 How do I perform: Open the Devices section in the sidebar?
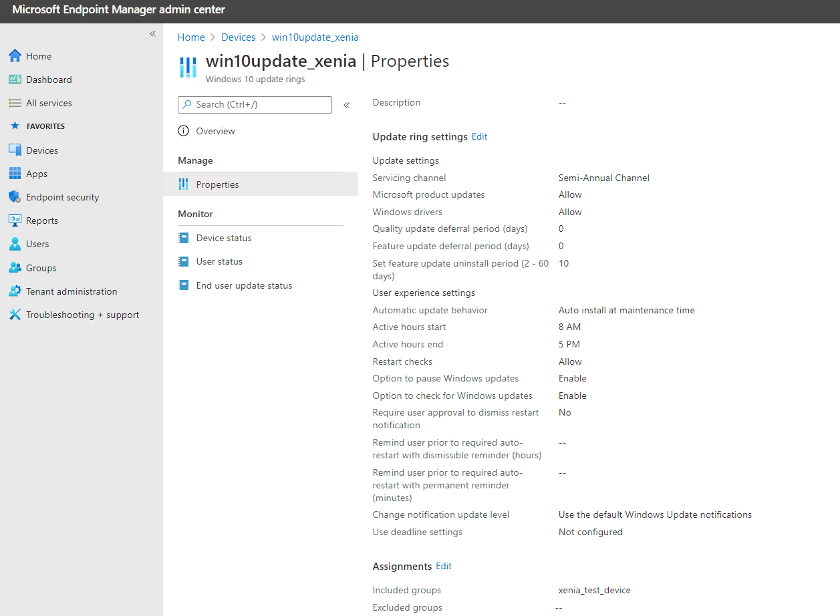43,150
